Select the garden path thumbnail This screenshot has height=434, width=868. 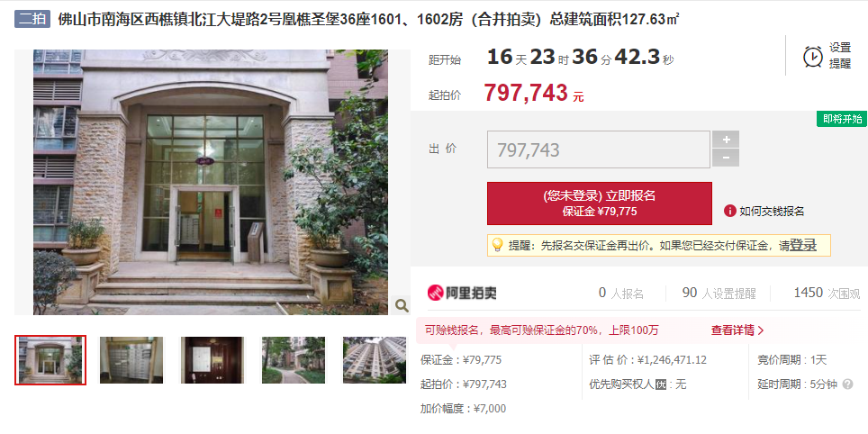[x=294, y=360]
